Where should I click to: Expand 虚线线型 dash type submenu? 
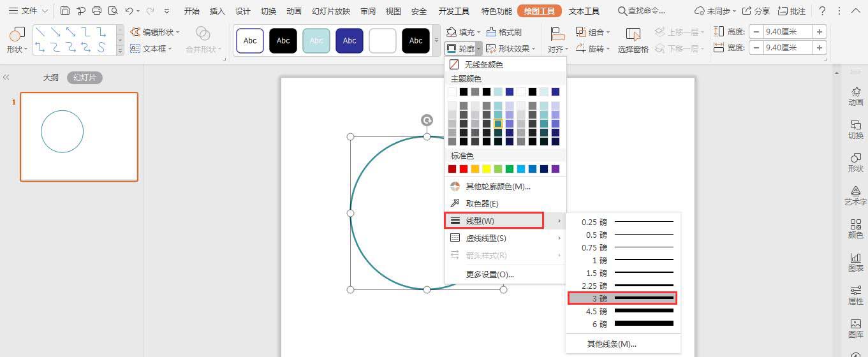coord(505,238)
